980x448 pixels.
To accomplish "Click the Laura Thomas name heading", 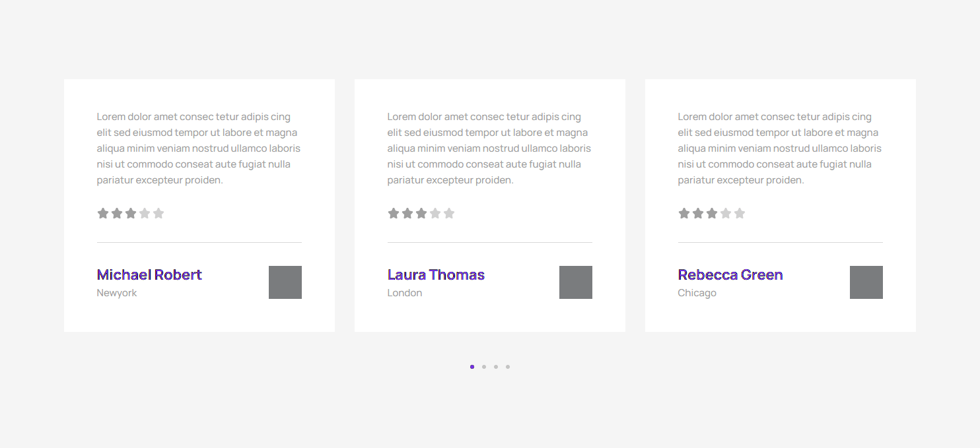I will [x=436, y=274].
